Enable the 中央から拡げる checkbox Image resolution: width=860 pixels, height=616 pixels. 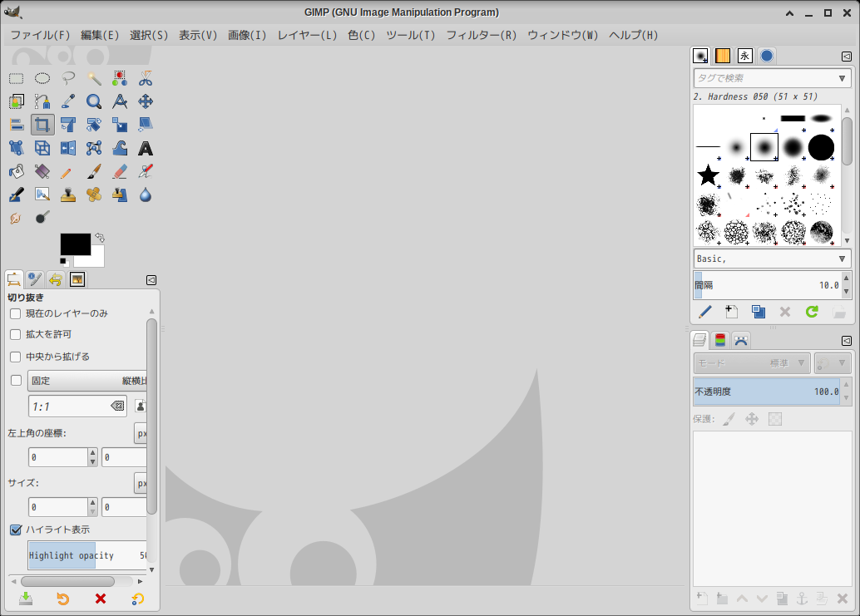pyautogui.click(x=15, y=357)
